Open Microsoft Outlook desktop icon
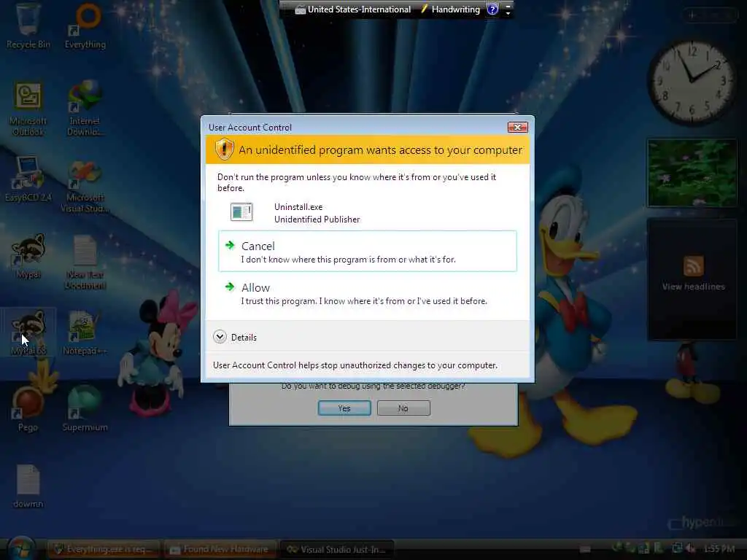This screenshot has width=747, height=560. click(28, 109)
